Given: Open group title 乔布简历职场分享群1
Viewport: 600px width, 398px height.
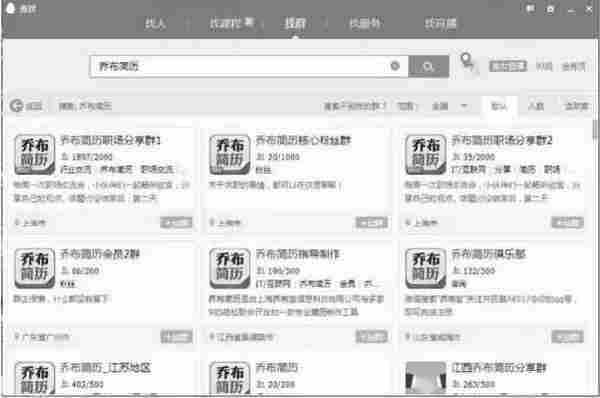Looking at the screenshot, I should (110, 140).
